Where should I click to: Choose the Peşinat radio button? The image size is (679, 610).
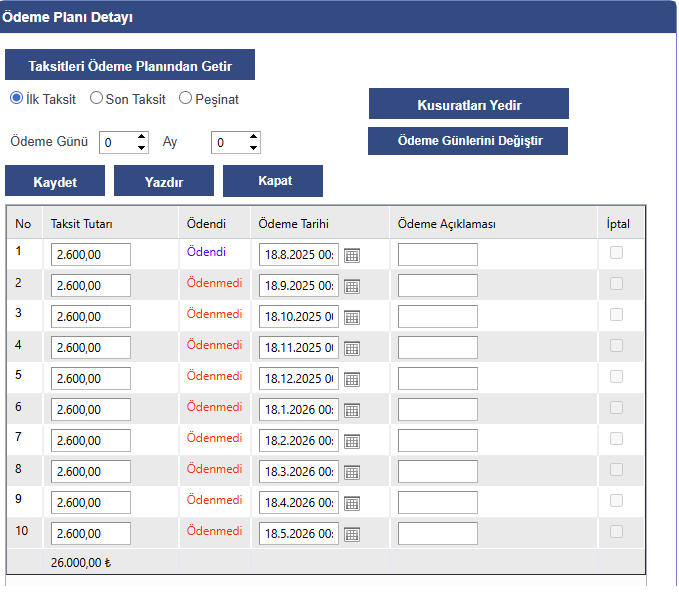tap(186, 99)
